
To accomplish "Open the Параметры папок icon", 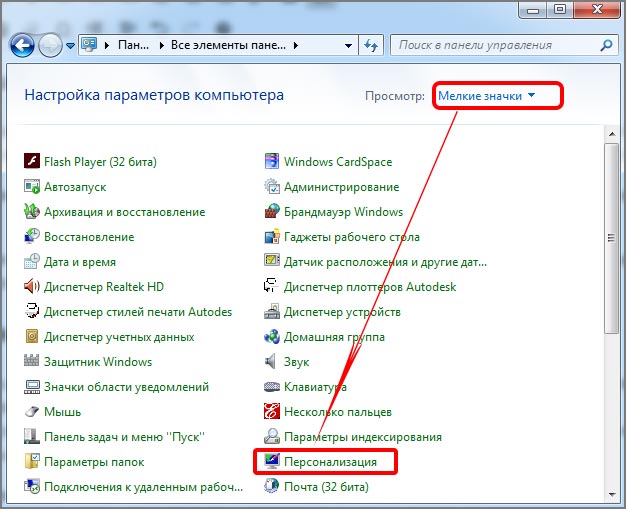I will (x=32, y=462).
